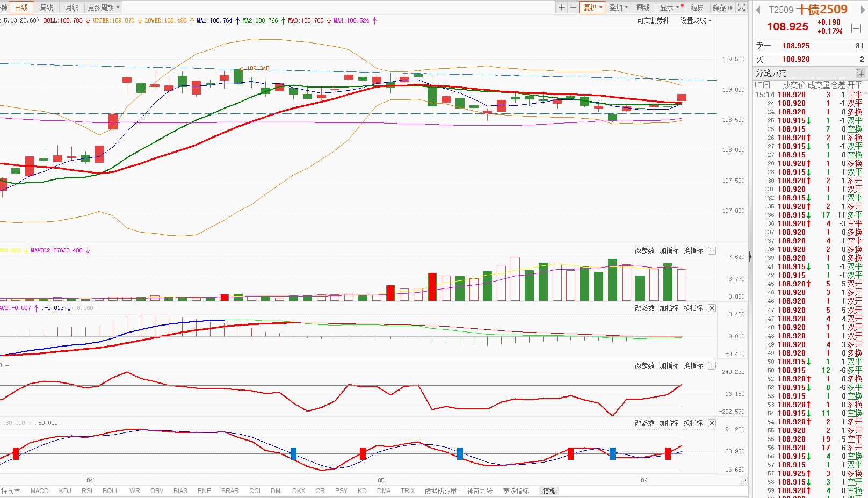Viewport: 868px width, 498px height.
Task: Select BRAR indicator tab
Action: point(230,491)
